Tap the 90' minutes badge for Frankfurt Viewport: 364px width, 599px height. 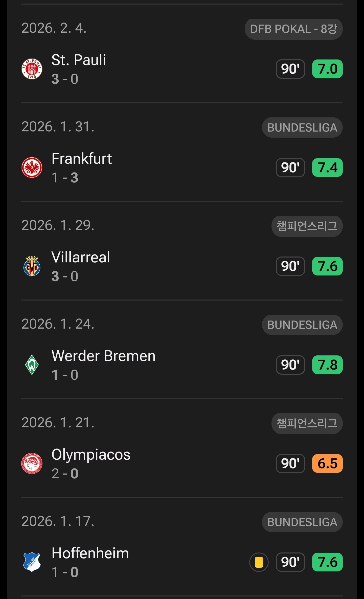(290, 167)
